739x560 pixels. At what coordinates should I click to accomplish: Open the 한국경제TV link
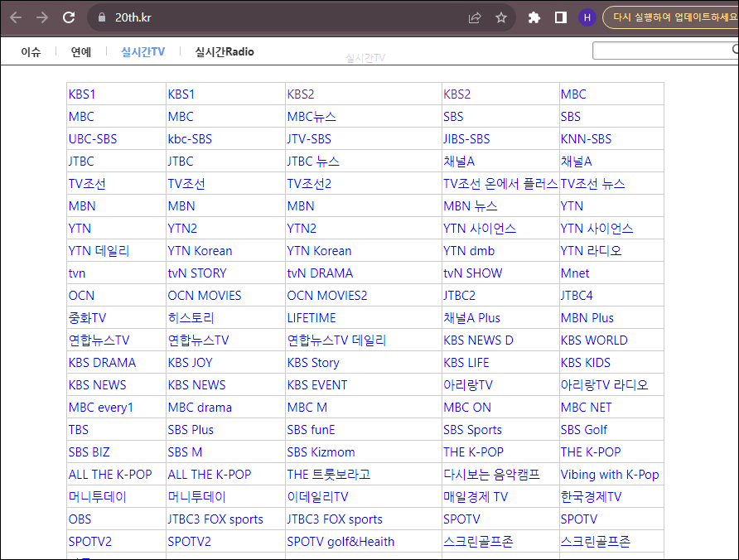(591, 497)
